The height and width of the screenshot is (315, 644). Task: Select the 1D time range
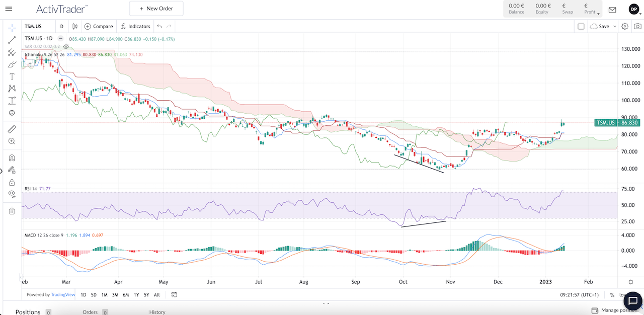pyautogui.click(x=84, y=295)
